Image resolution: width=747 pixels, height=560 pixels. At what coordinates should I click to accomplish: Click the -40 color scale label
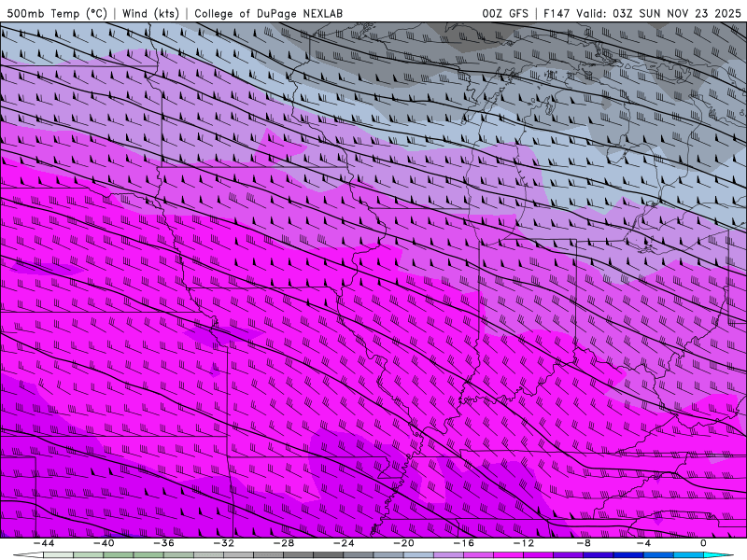(x=104, y=543)
